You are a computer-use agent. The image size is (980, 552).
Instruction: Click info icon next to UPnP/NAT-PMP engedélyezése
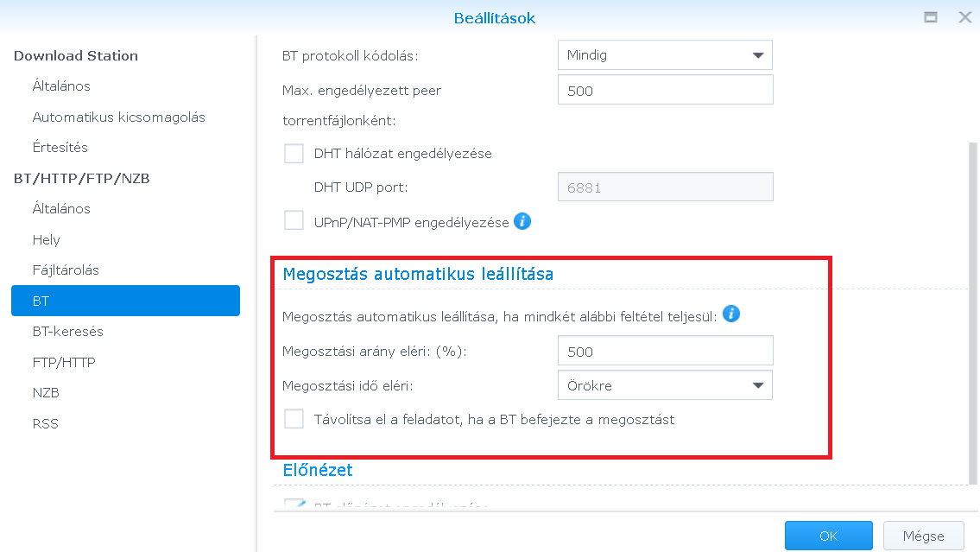pyautogui.click(x=522, y=221)
